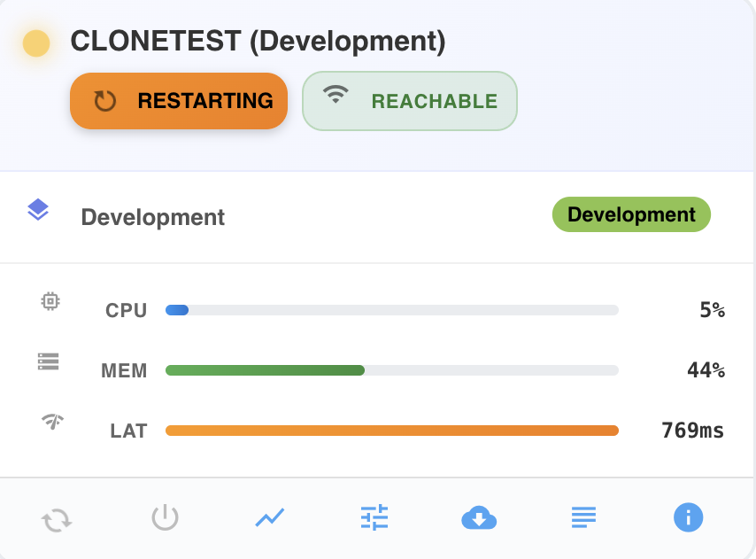
Task: Click the power button icon
Action: pos(166,517)
